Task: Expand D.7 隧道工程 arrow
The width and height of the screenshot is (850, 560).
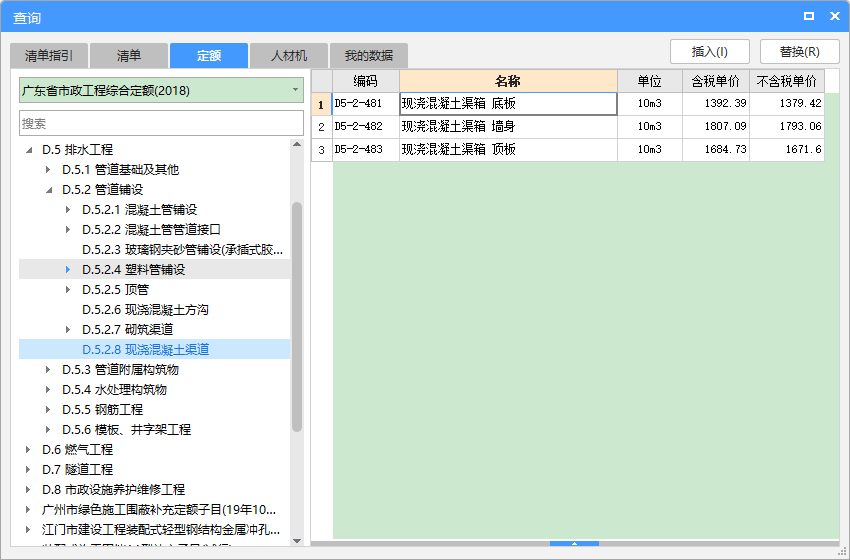Action: 28,469
